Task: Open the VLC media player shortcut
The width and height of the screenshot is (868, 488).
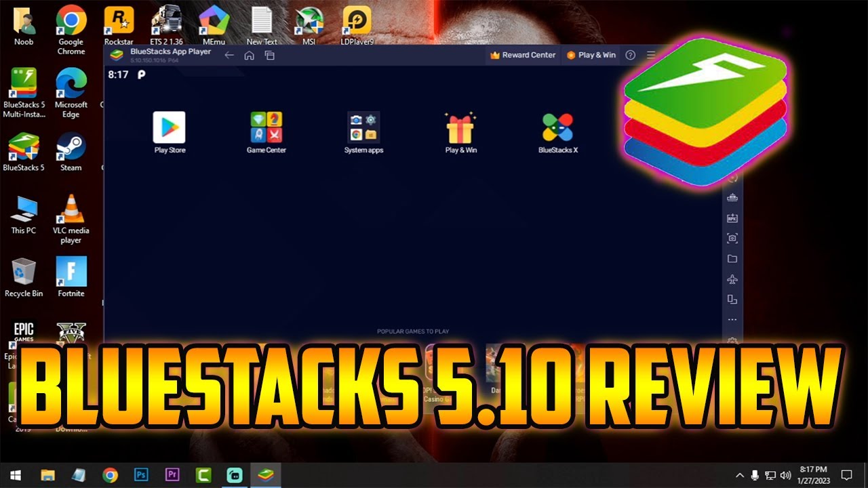Action: [71, 219]
